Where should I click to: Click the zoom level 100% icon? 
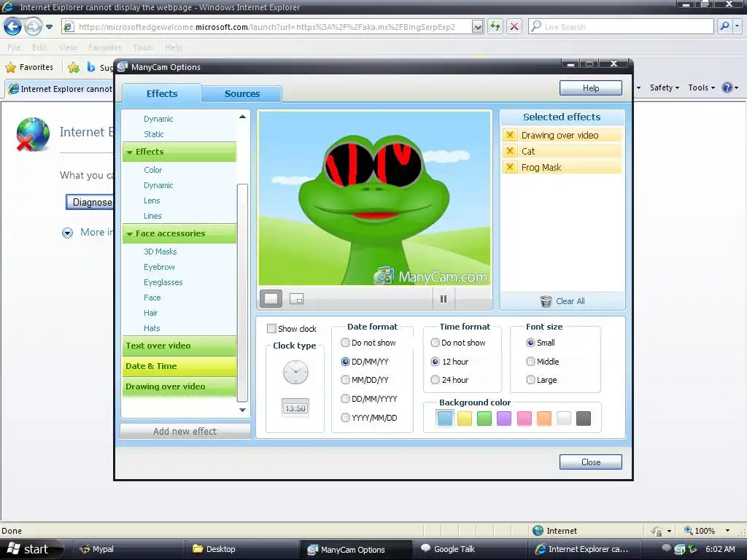pyautogui.click(x=689, y=530)
